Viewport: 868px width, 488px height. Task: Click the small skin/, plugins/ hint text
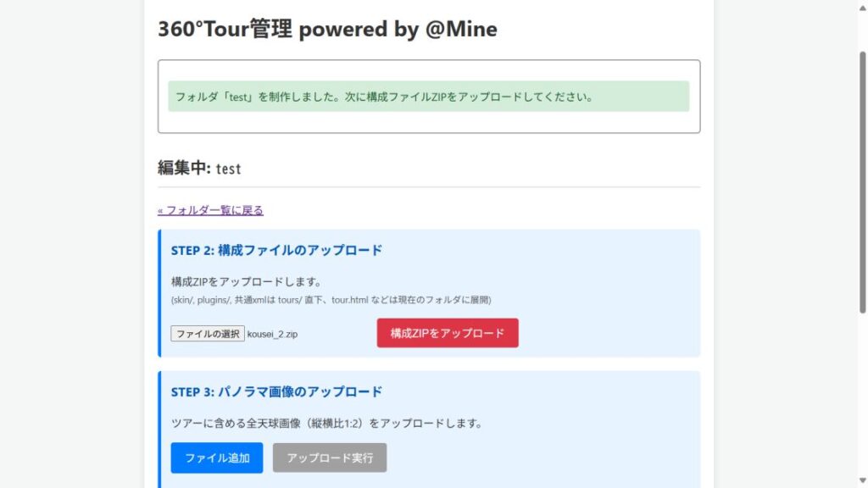click(x=331, y=300)
